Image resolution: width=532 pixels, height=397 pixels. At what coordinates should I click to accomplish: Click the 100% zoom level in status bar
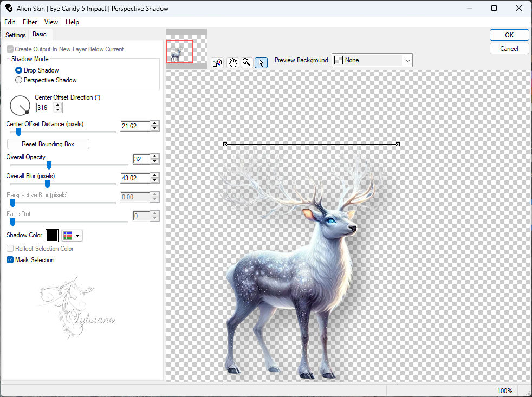click(x=505, y=391)
